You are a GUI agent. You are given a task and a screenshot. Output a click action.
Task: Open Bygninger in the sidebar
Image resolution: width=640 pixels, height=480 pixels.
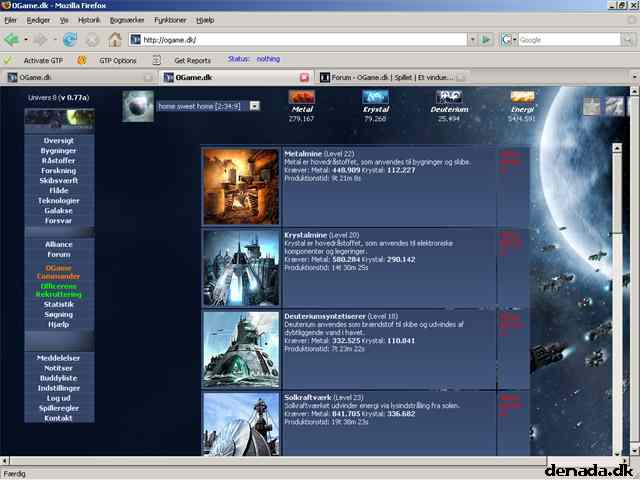tap(58, 151)
